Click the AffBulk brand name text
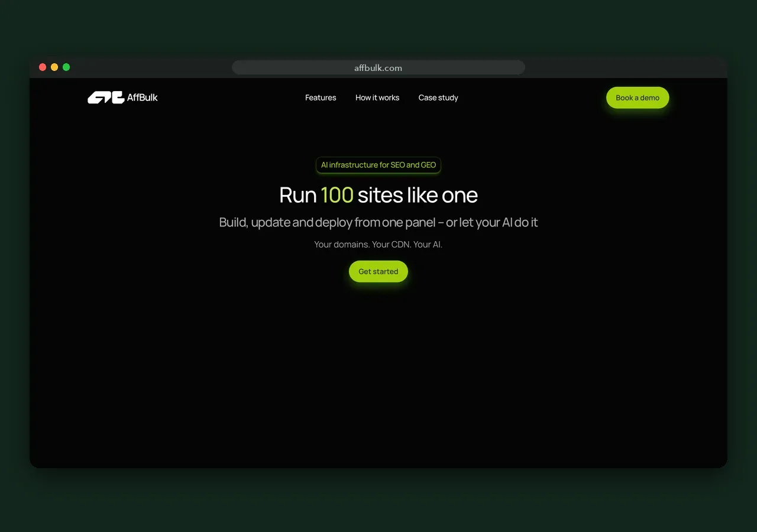757x532 pixels. pos(143,98)
